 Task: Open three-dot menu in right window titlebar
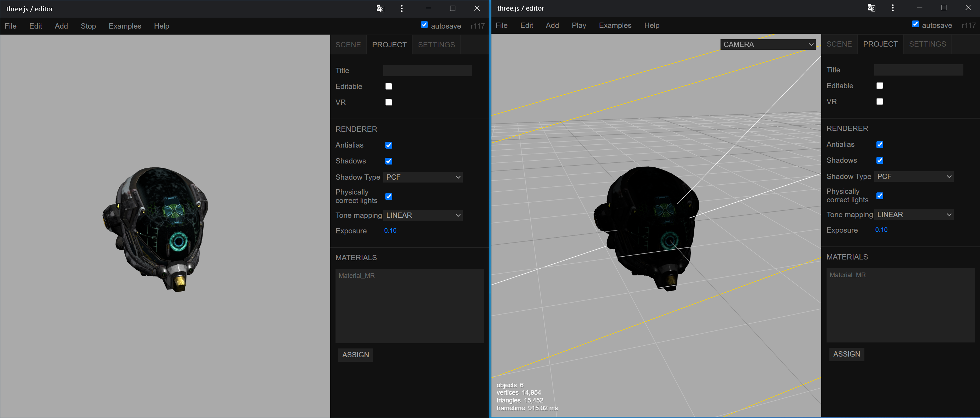click(893, 8)
